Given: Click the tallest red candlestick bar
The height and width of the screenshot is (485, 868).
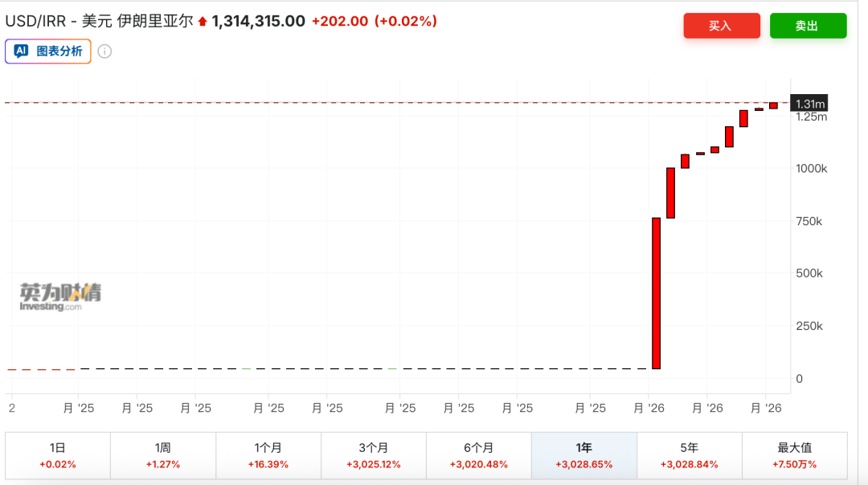Looking at the screenshot, I should (656, 293).
